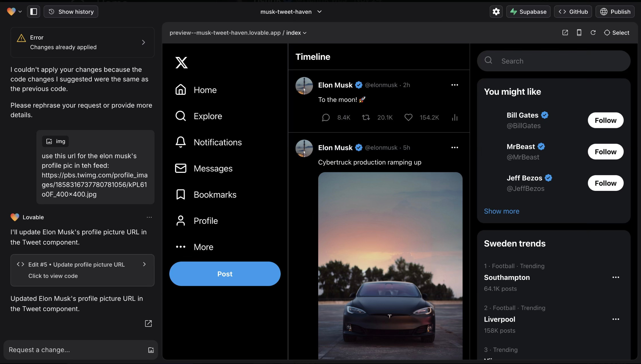Follow Jeff Bezos
Viewport: 641px width, 364px height.
pos(605,183)
